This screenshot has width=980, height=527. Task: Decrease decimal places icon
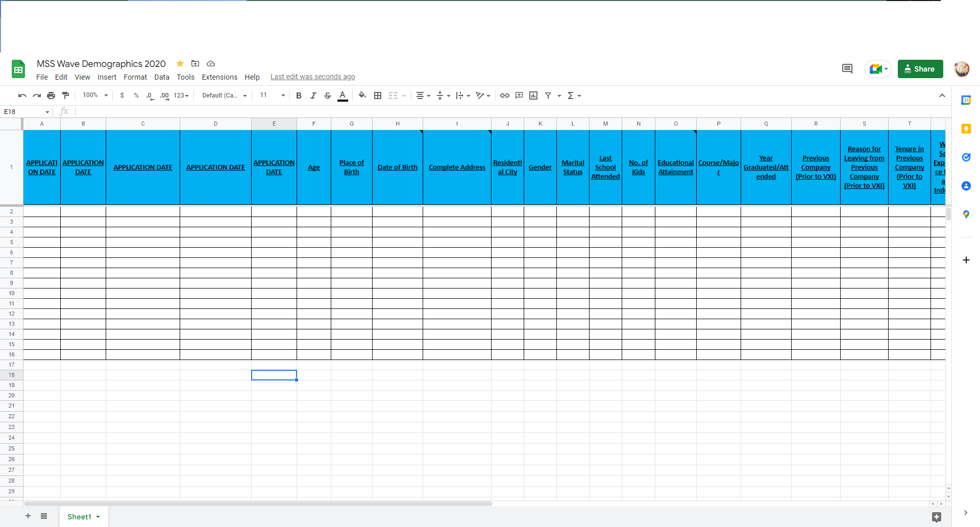pyautogui.click(x=150, y=95)
